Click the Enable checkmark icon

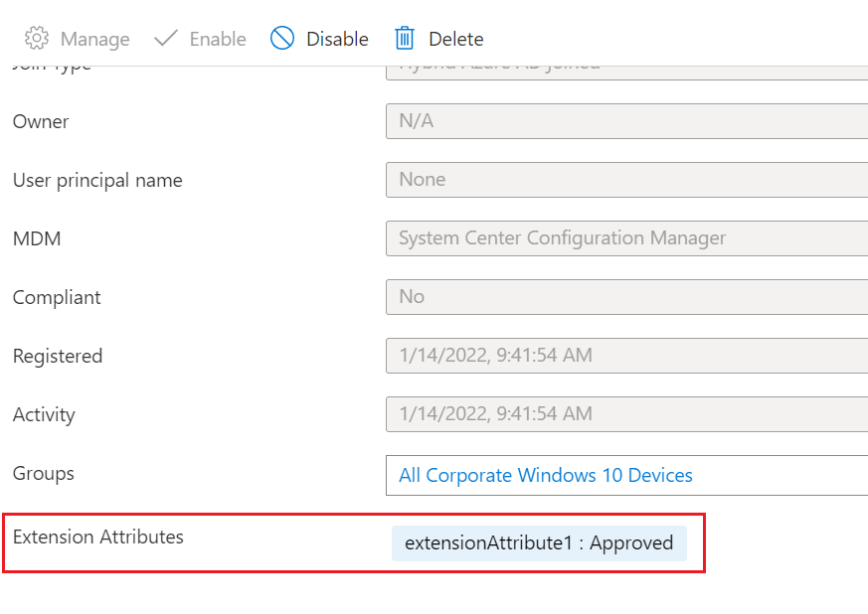(x=166, y=39)
